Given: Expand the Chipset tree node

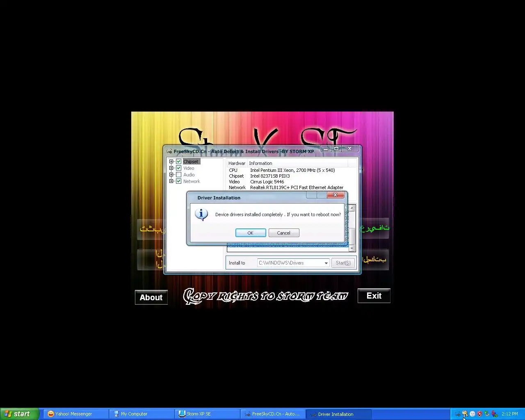Looking at the screenshot, I should pos(171,162).
